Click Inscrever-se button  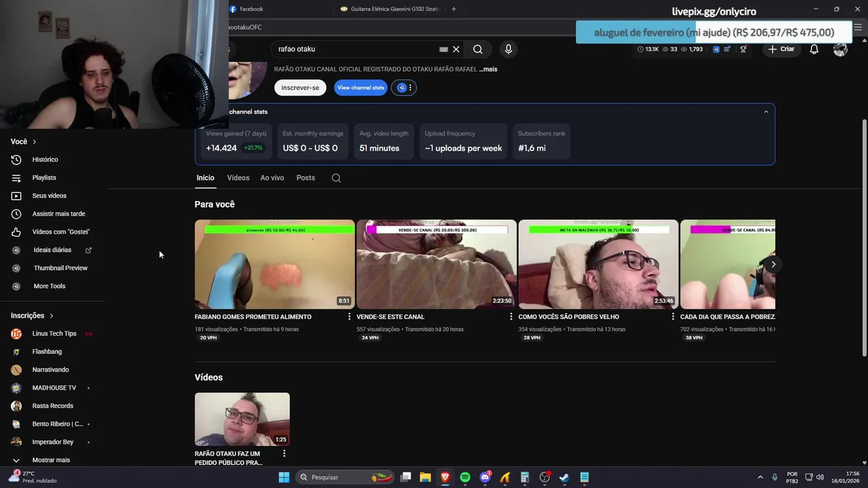tap(300, 87)
